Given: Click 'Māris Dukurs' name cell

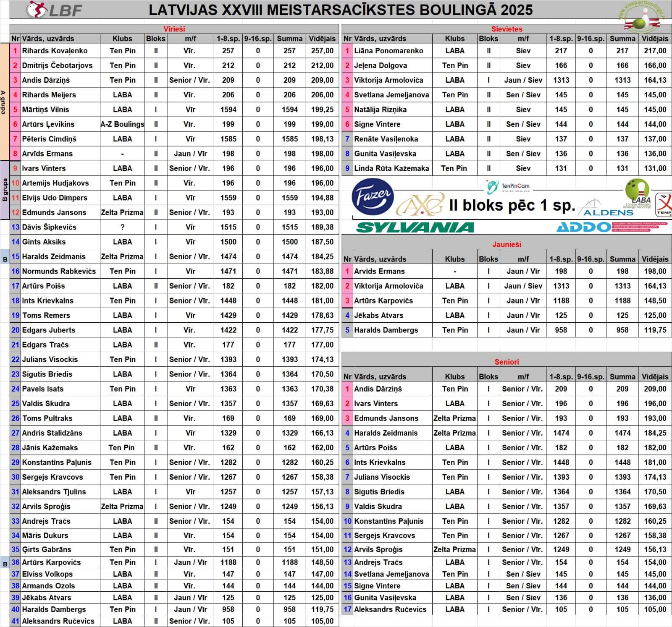Looking at the screenshot, I should tap(61, 535).
